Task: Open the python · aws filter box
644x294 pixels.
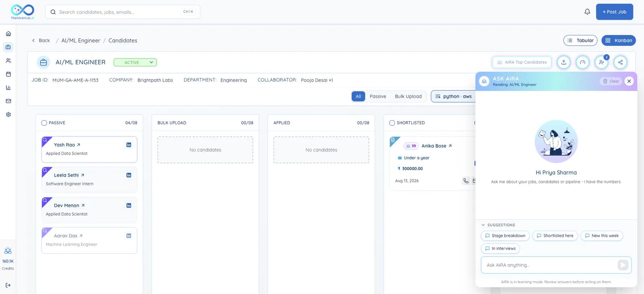Action: pyautogui.click(x=454, y=97)
